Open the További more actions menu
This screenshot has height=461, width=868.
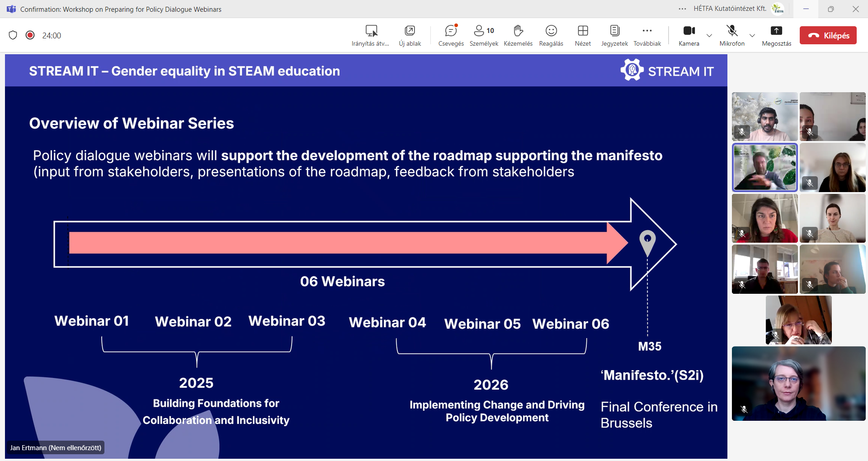[647, 35]
